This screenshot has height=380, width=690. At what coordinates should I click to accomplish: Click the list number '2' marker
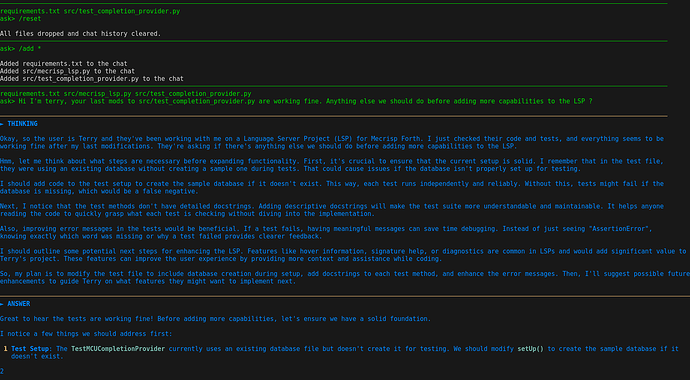(2, 372)
